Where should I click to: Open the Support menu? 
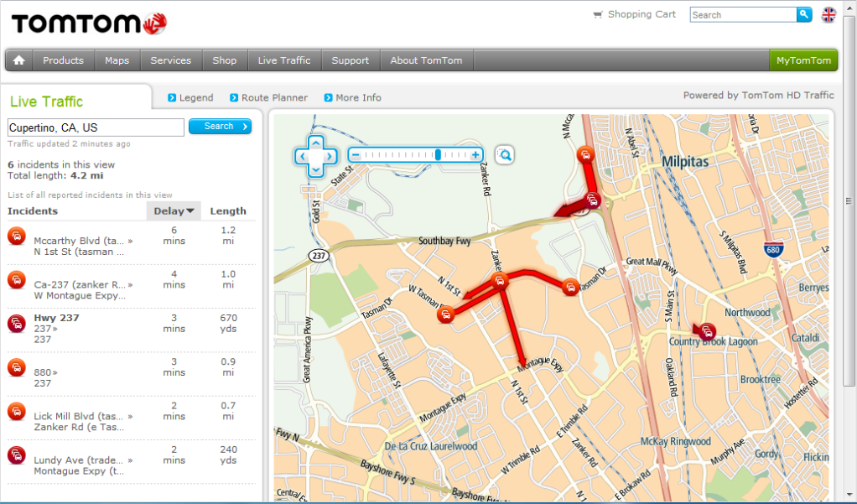[x=351, y=60]
